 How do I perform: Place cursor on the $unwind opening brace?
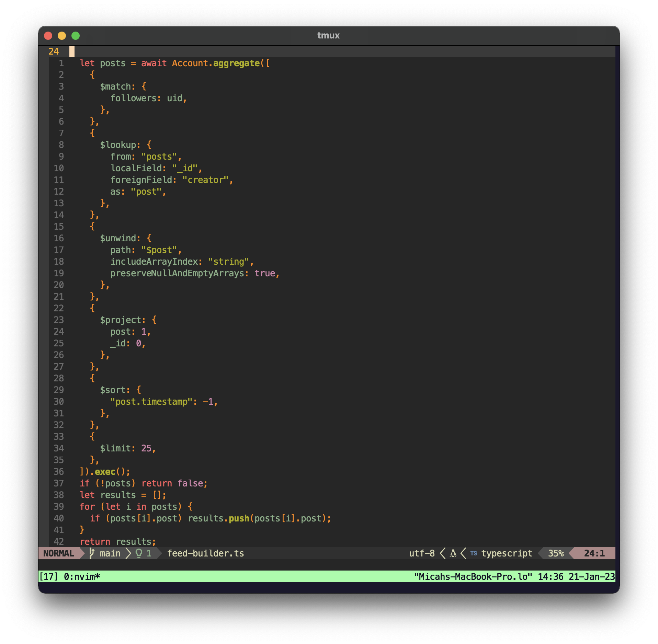(149, 238)
